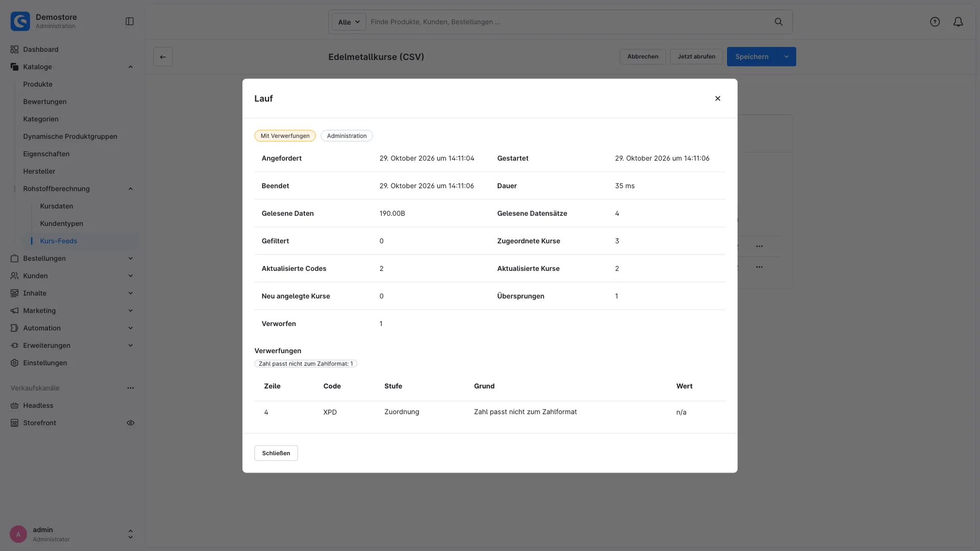Select Kundentypen in the sidebar
The height and width of the screenshot is (551, 980).
(x=62, y=223)
